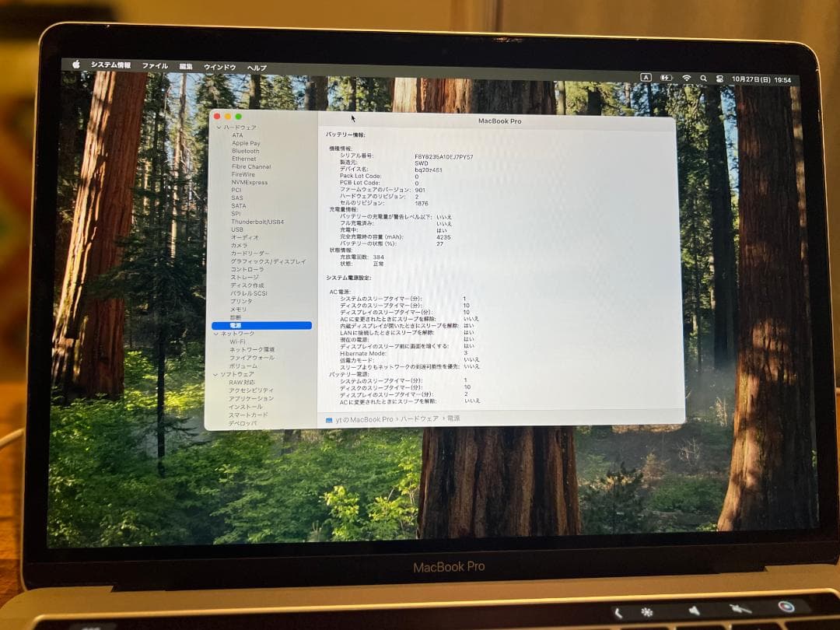Screen dimensions: 840x630
Task: Open the Apple menu
Action: (x=75, y=66)
